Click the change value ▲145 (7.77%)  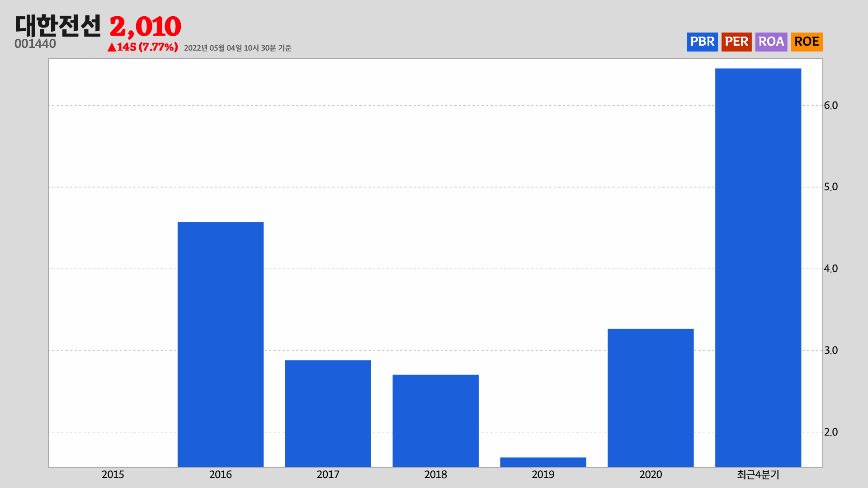(143, 47)
